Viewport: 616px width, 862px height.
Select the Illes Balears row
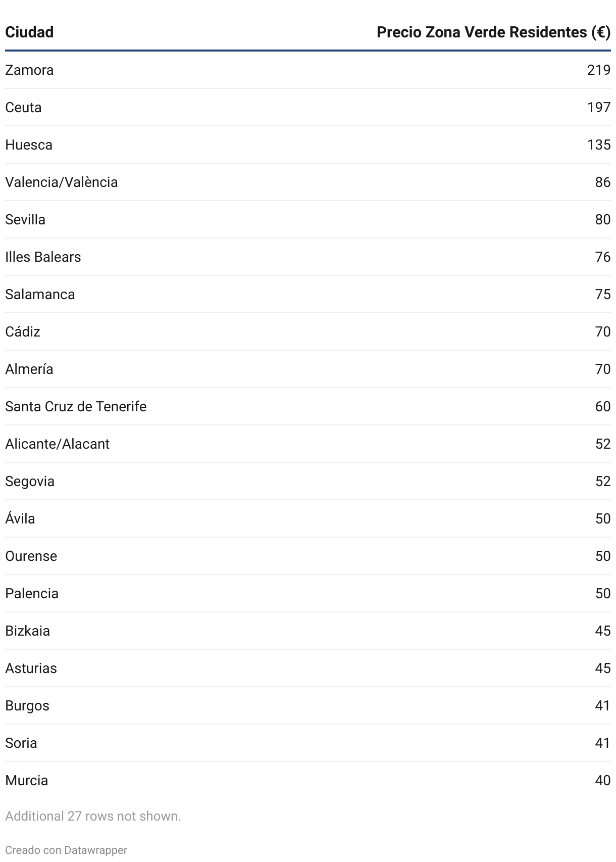[308, 257]
